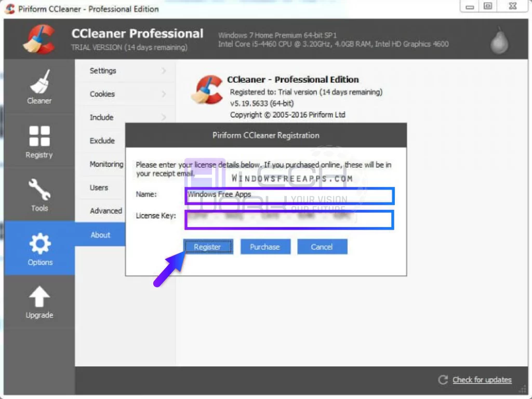Open the Tools section in the sidebar
532x399 pixels.
click(x=39, y=195)
